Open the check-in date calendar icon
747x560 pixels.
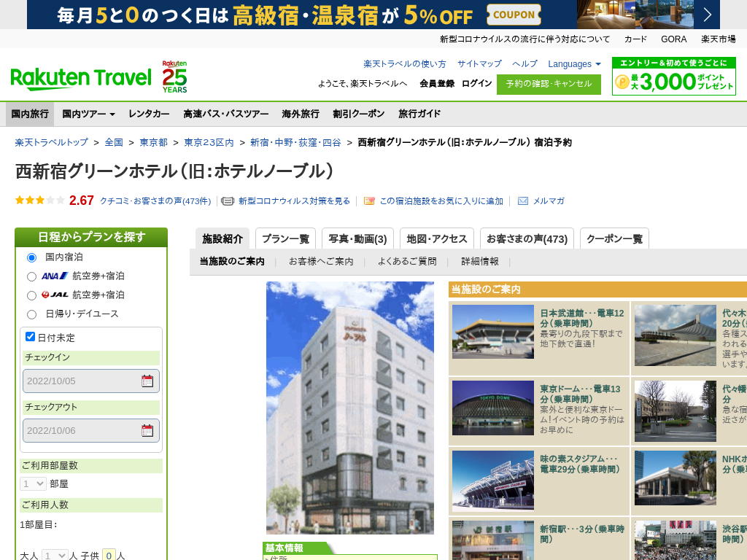147,381
